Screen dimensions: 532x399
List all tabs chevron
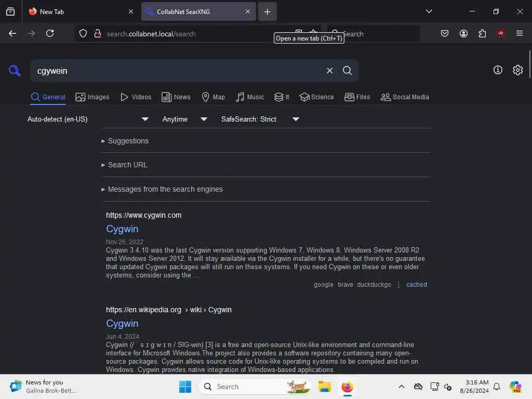[429, 11]
